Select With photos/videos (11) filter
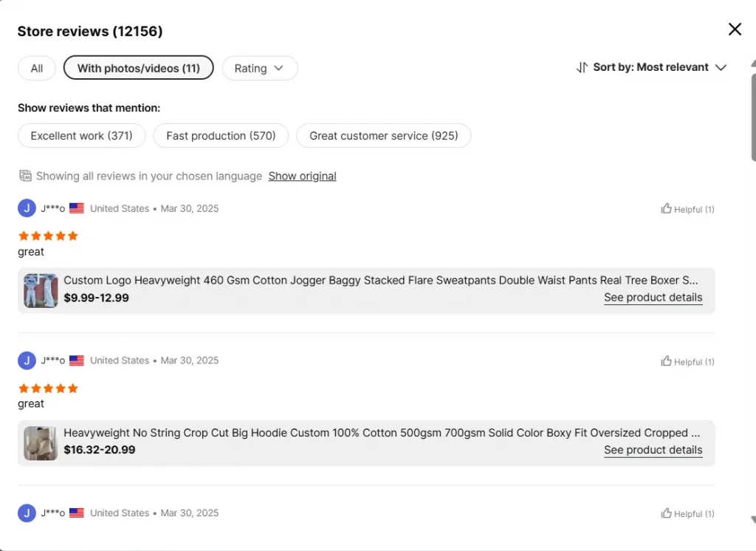 click(138, 68)
